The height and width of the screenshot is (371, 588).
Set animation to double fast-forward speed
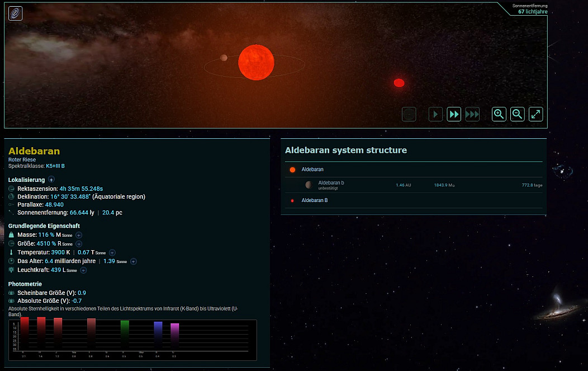pos(454,114)
